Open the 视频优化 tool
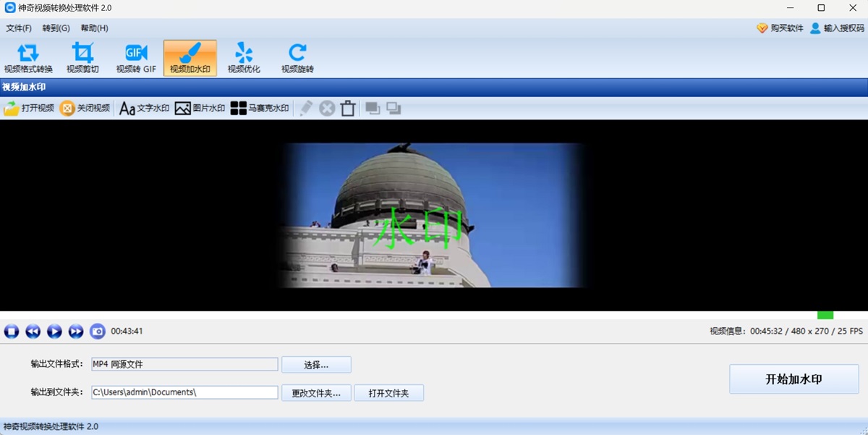The width and height of the screenshot is (868, 435). point(244,58)
